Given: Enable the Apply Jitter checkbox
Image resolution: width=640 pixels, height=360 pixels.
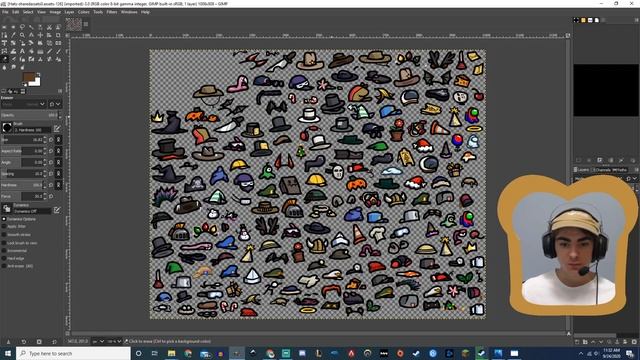Looking at the screenshot, I should click(4, 227).
